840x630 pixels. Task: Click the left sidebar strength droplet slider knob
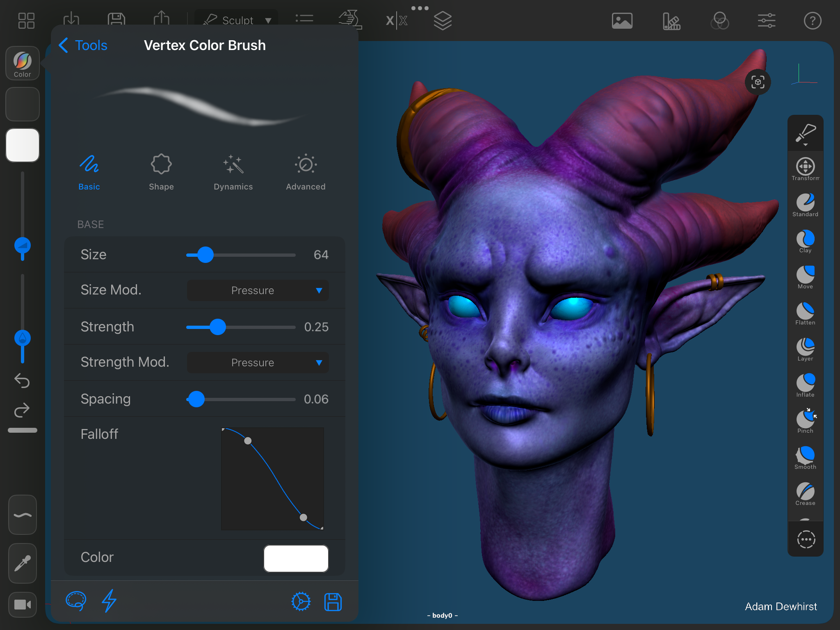coord(23,338)
